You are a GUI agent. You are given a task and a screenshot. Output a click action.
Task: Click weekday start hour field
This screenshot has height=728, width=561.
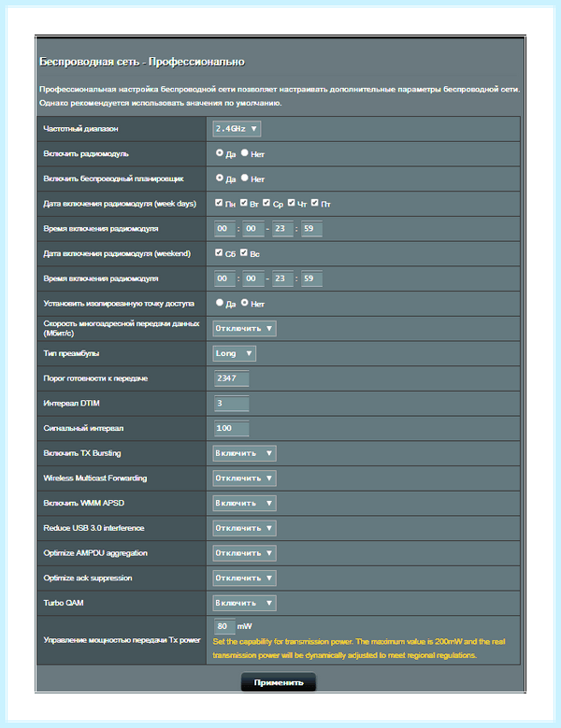(224, 228)
